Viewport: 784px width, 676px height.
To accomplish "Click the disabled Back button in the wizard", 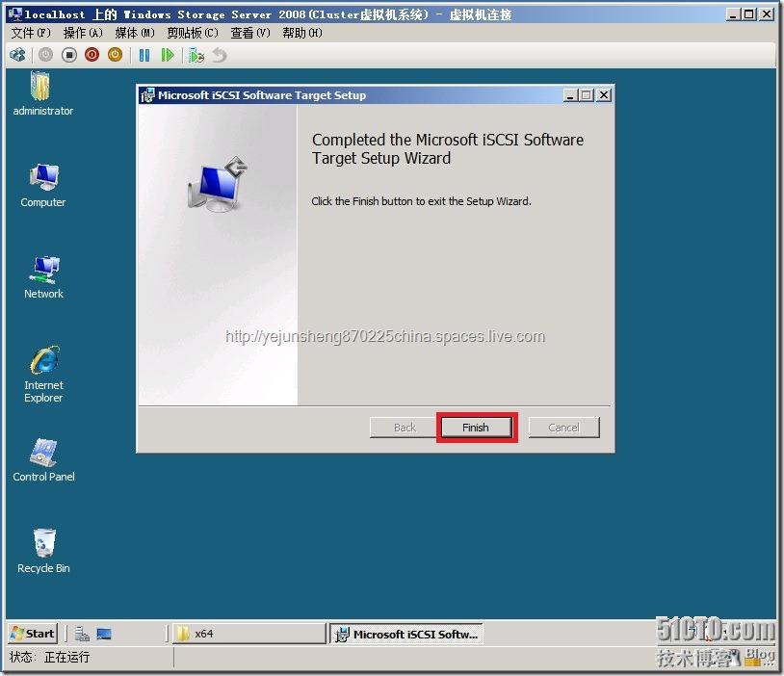I will 405,428.
